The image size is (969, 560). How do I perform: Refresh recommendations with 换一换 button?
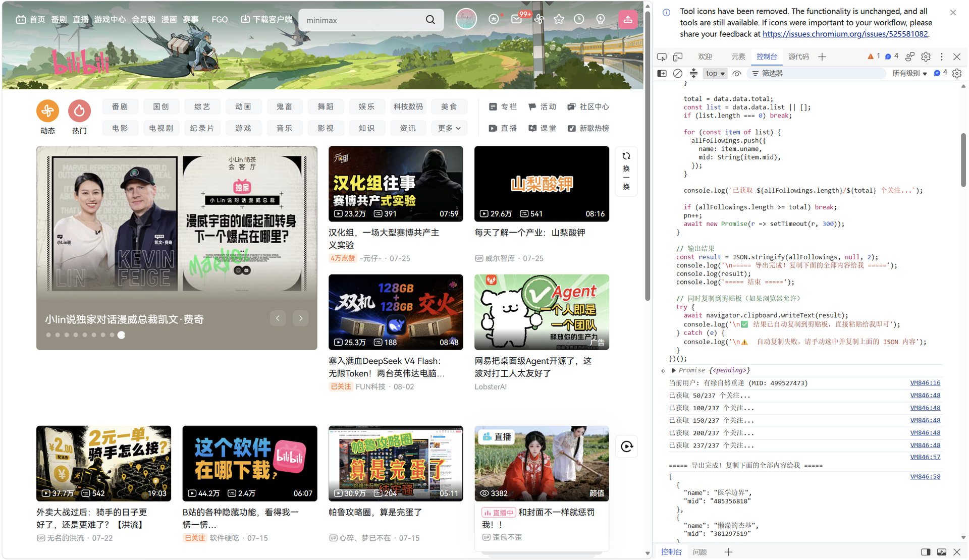626,171
